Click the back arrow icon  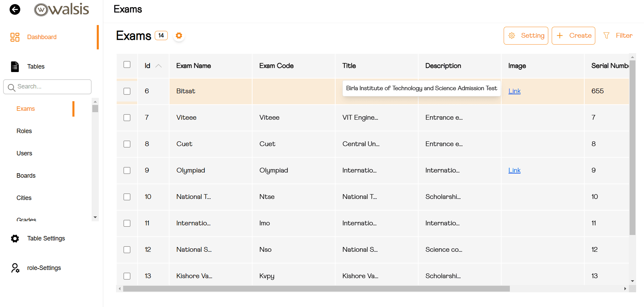[x=15, y=9]
